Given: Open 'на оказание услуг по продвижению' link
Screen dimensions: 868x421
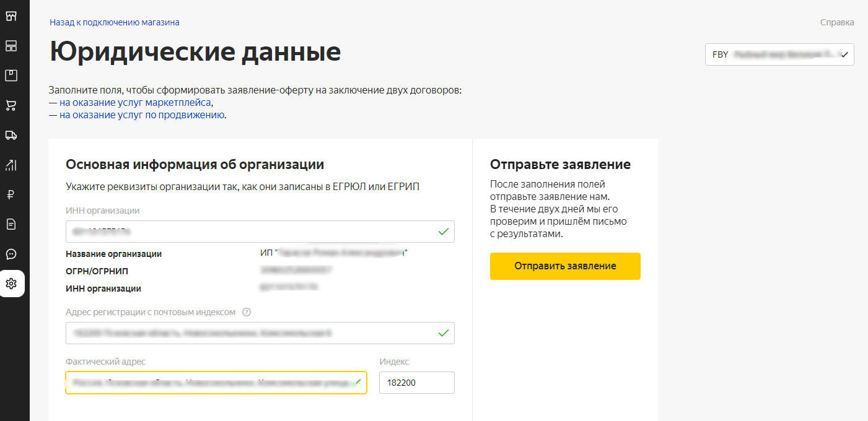Looking at the screenshot, I should pos(142,115).
